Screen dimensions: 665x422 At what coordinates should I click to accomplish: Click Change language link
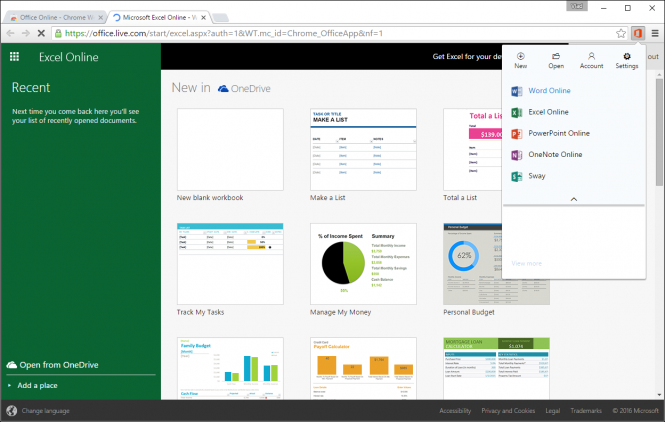click(45, 411)
